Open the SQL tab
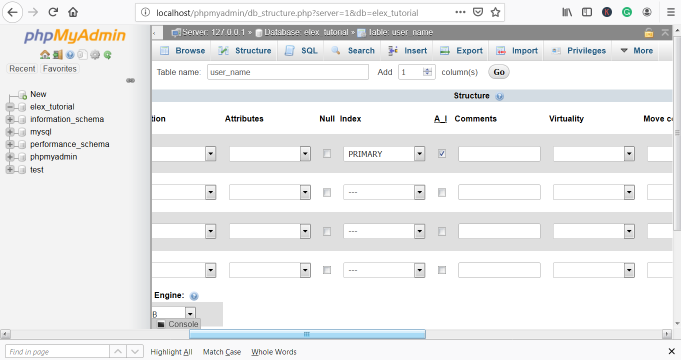The image size is (681, 360). [301, 51]
